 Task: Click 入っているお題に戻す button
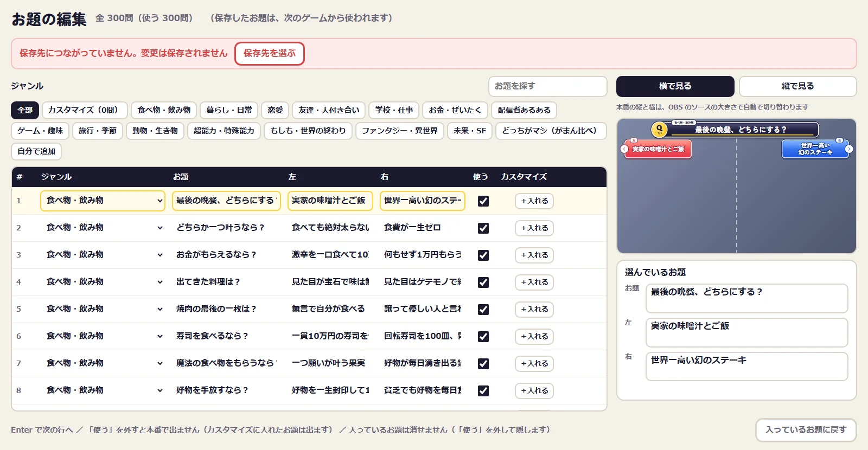[806, 430]
